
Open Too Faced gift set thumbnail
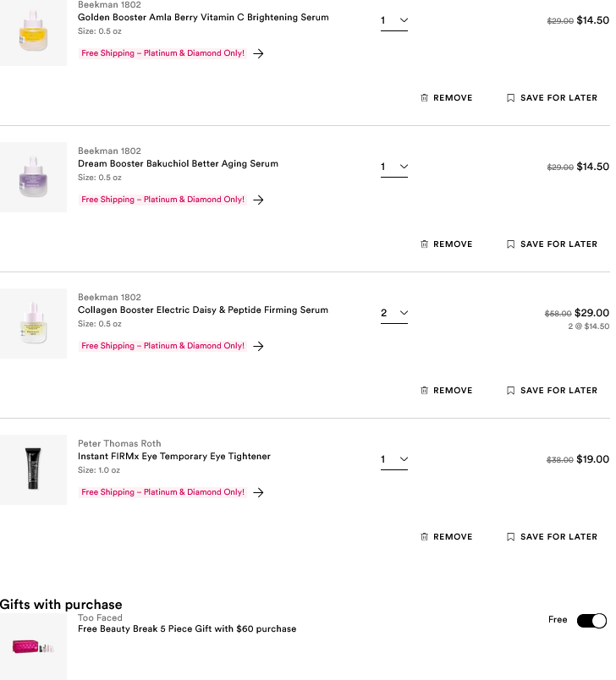pyautogui.click(x=33, y=647)
